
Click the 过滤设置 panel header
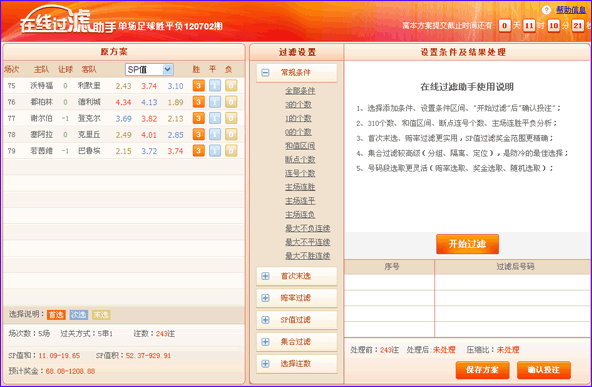[x=297, y=52]
